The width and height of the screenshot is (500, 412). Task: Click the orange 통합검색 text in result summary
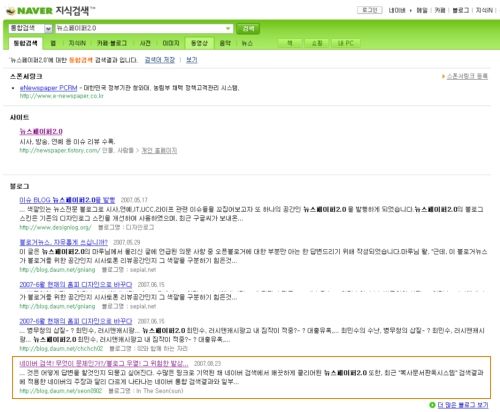tap(81, 60)
